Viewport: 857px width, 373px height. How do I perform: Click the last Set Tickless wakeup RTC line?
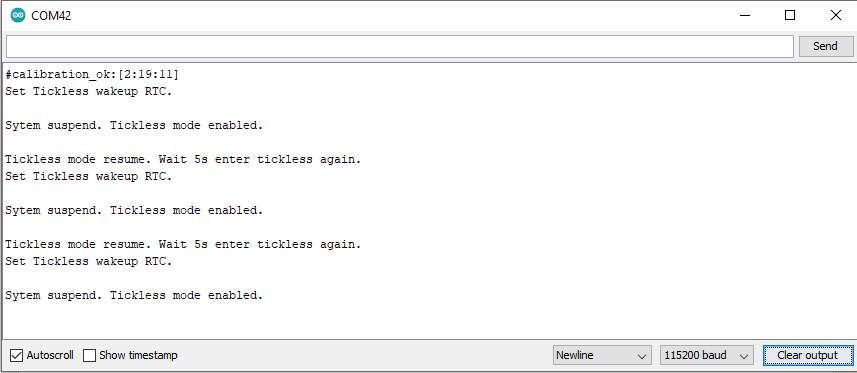89,261
